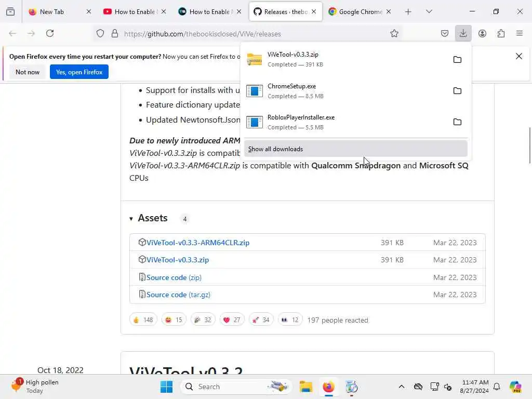Dismiss the Firefox startup notification bar
Screen dimensions: 532x399
(519, 56)
